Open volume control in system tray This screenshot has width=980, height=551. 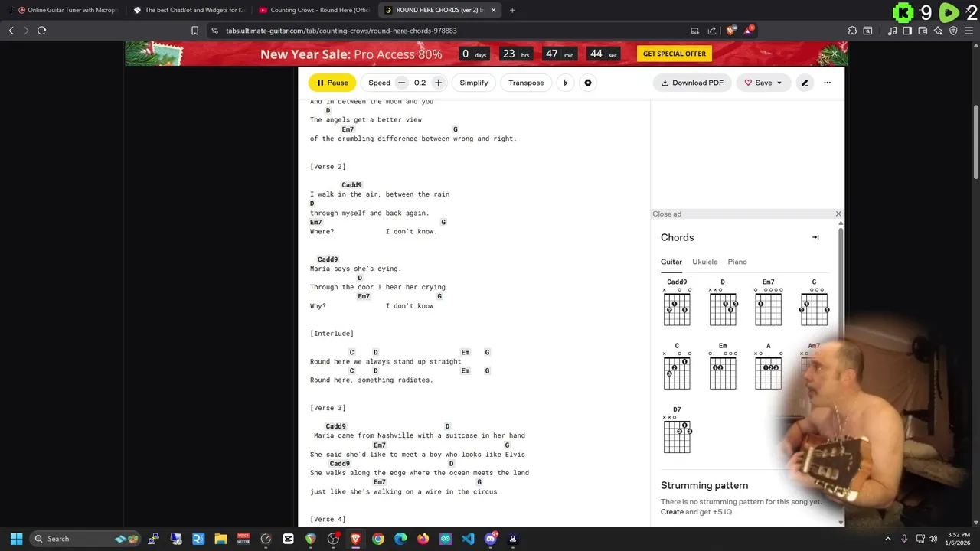(933, 539)
